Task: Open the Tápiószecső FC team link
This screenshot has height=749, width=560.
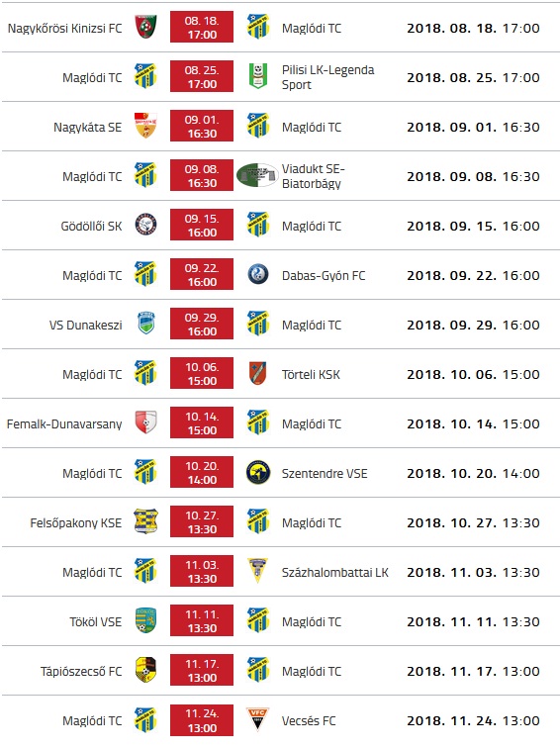Action: tap(81, 672)
